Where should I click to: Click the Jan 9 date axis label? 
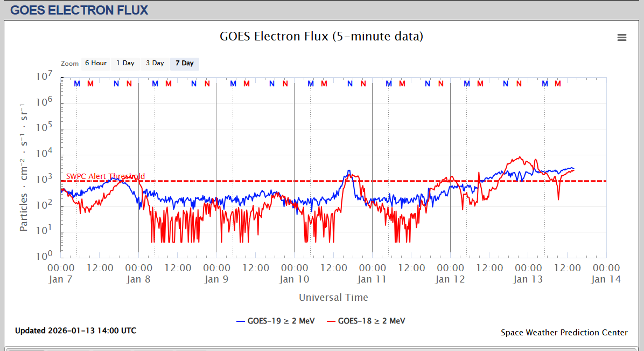(216, 279)
